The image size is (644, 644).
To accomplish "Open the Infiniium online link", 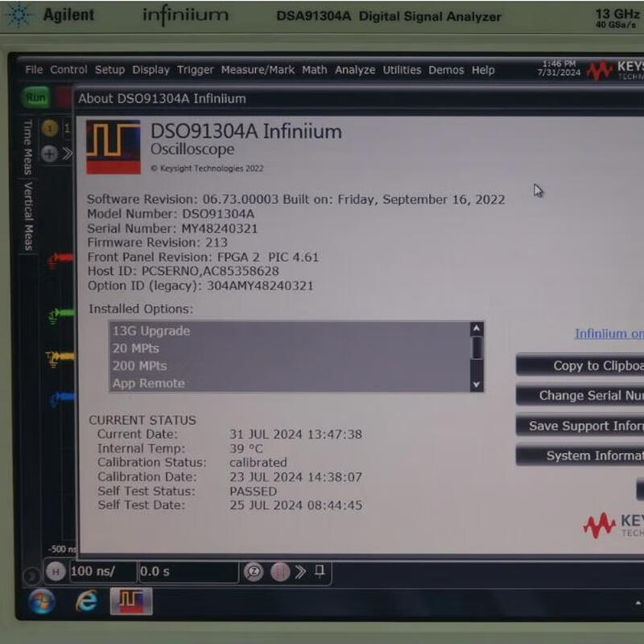I will coord(608,333).
